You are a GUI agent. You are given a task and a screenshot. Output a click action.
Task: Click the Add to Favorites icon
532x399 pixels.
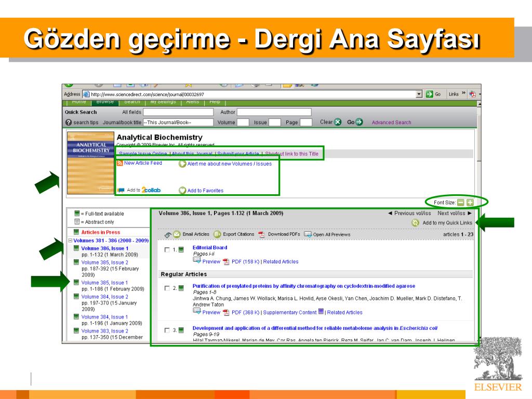(x=182, y=190)
